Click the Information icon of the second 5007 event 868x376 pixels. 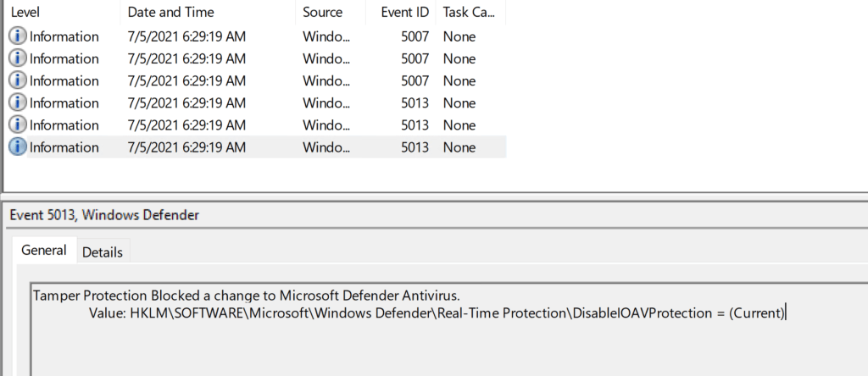(18, 58)
